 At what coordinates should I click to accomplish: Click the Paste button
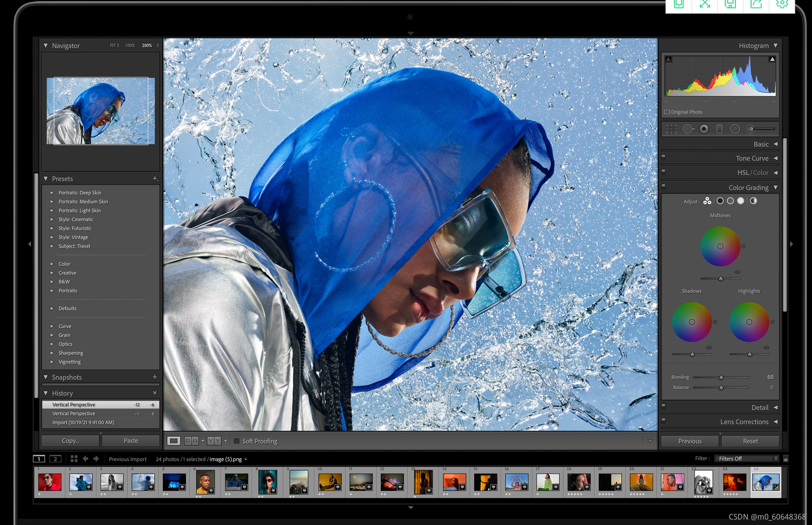point(131,441)
